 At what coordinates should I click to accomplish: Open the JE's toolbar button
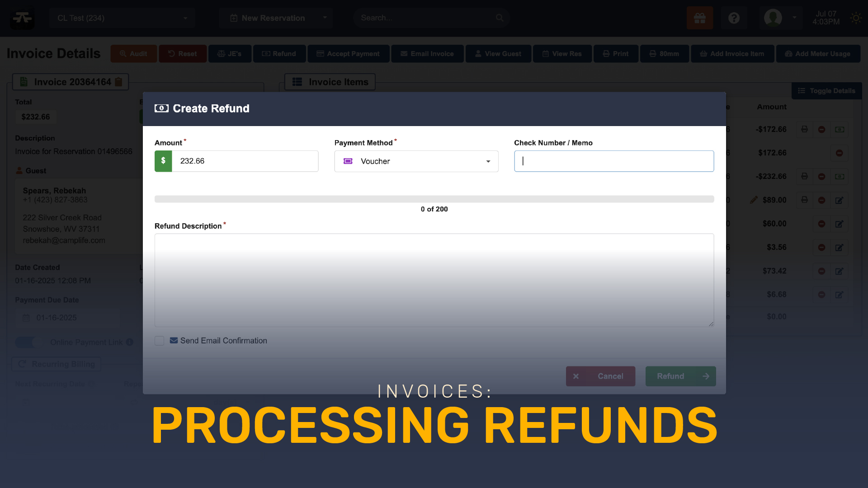(230, 53)
